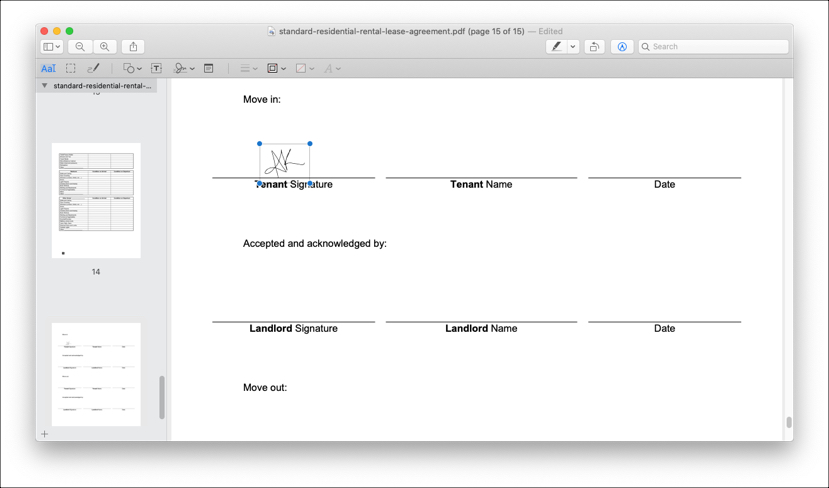Screen dimensions: 829x488
Task: Click the 'Landlord Name' label
Action: (481, 328)
